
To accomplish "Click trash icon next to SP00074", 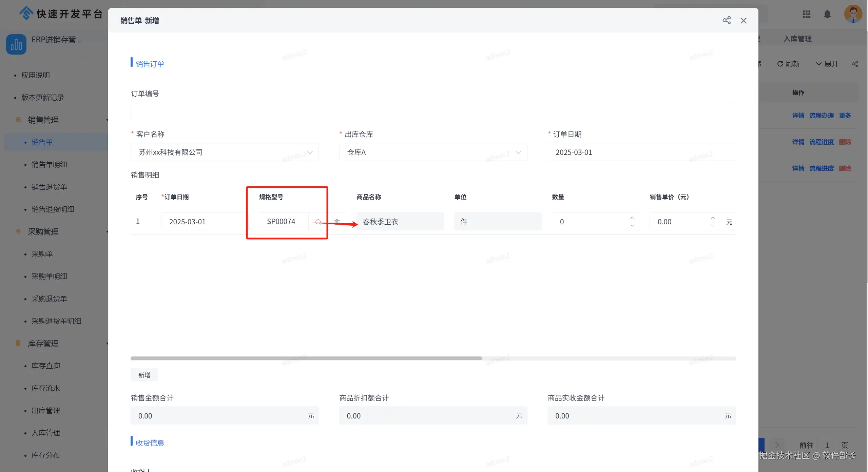I will pyautogui.click(x=337, y=222).
